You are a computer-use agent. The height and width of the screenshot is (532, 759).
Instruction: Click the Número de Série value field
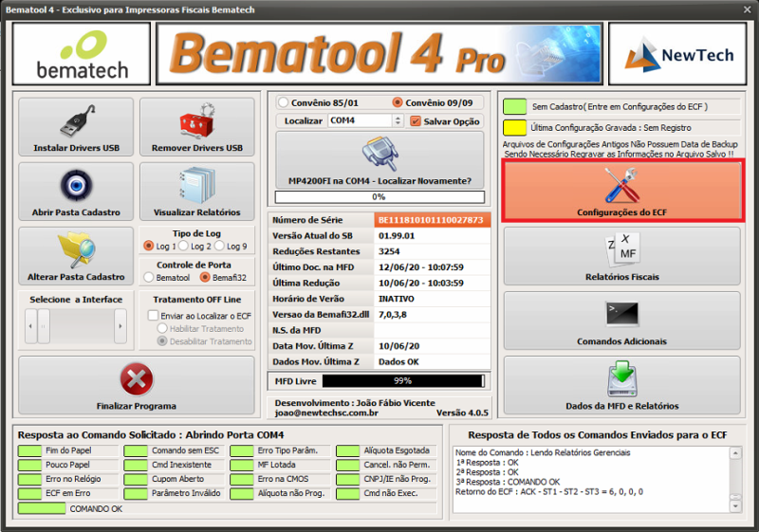(x=430, y=220)
